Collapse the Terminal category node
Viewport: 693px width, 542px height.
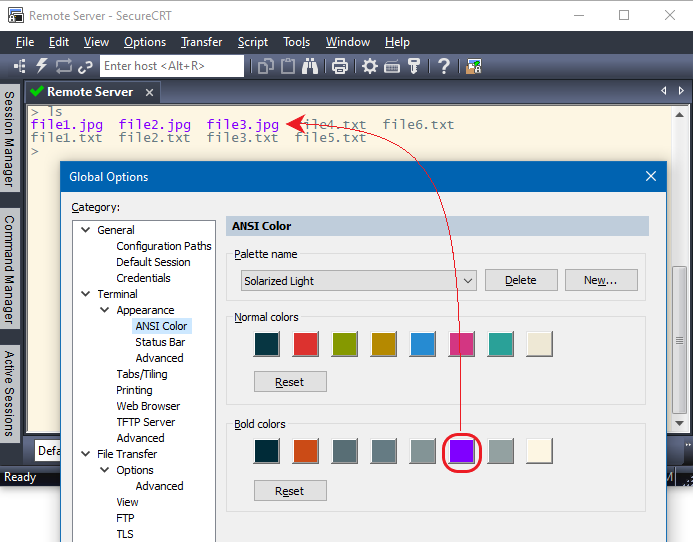pyautogui.click(x=86, y=294)
